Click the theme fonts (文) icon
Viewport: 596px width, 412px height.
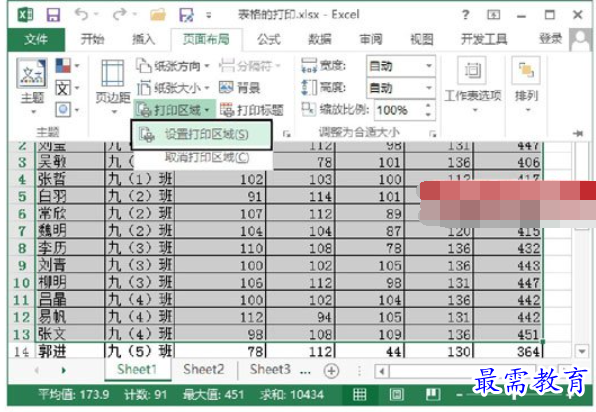[x=63, y=88]
